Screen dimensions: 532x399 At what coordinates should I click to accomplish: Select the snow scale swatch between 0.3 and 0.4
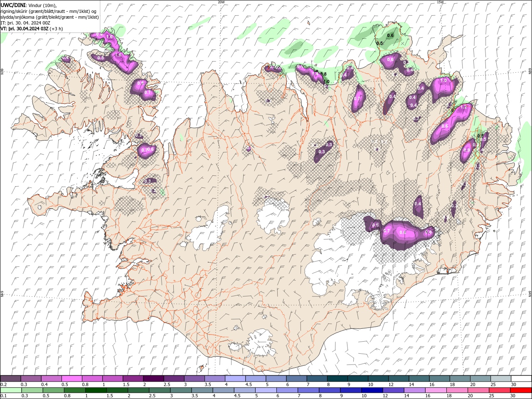coord(31,379)
